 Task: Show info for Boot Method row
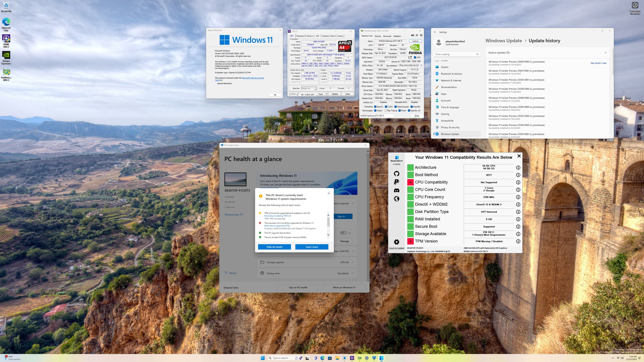(518, 175)
